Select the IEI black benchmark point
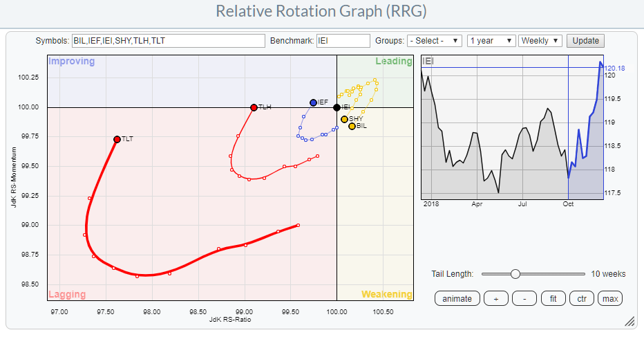The width and height of the screenshot is (644, 337). click(x=337, y=107)
